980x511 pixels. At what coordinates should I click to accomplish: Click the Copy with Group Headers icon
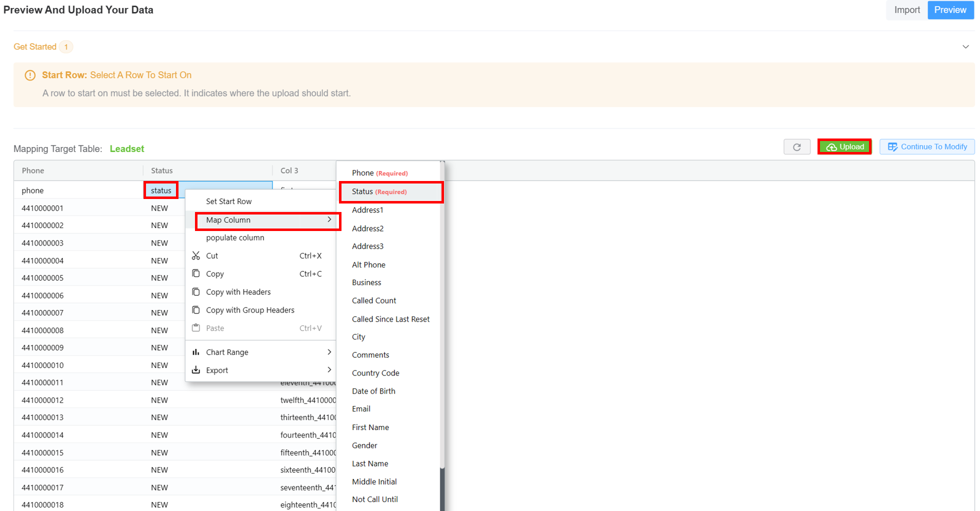(196, 310)
